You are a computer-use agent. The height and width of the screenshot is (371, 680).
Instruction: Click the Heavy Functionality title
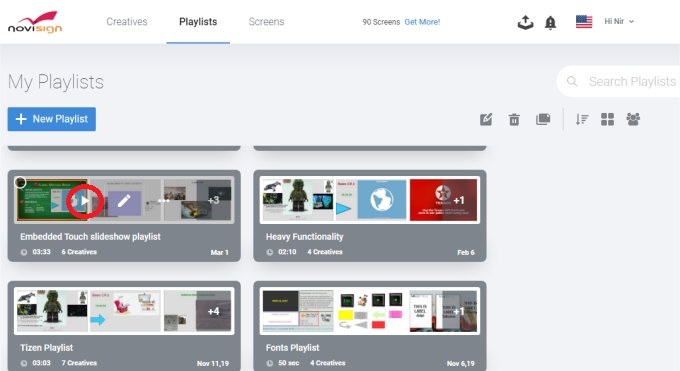click(304, 236)
